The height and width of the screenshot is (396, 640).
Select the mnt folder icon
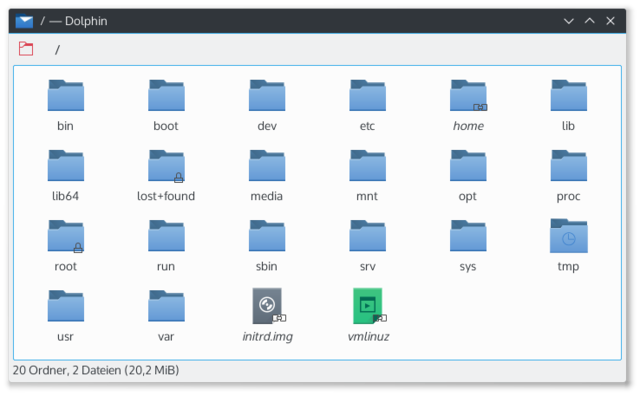click(x=367, y=166)
